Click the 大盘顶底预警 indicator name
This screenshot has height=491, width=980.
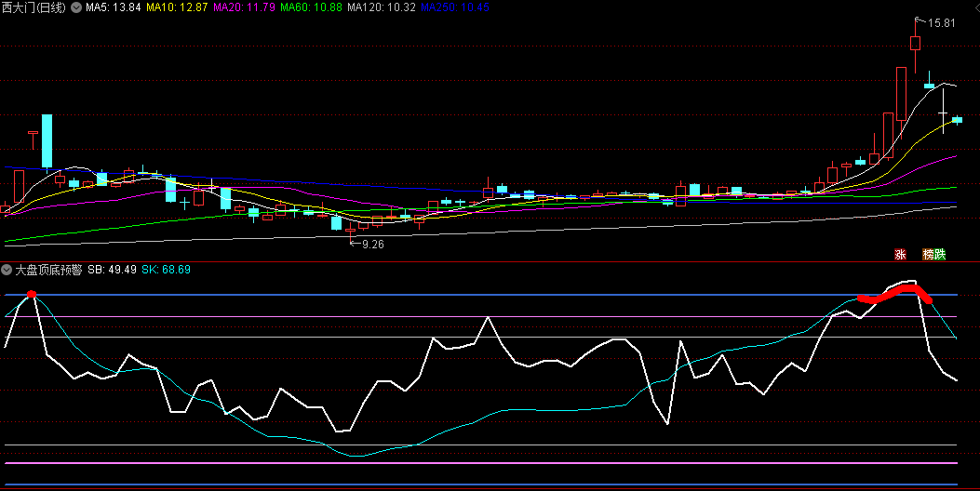47,270
